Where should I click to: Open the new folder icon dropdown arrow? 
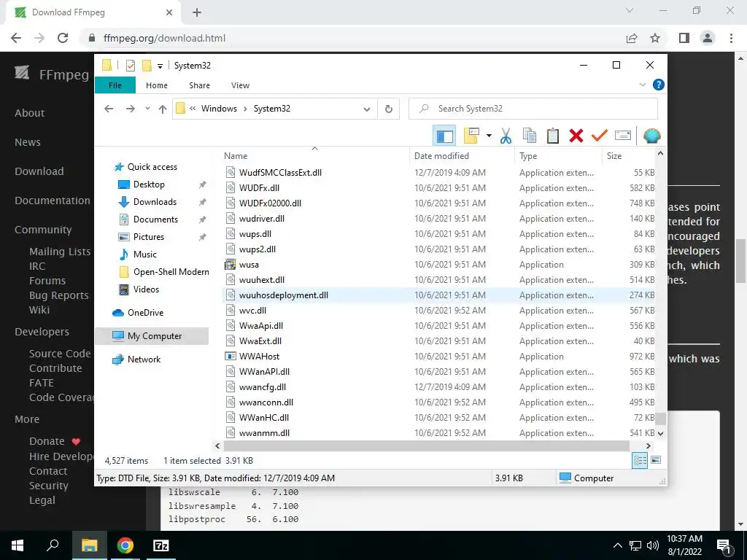click(489, 136)
